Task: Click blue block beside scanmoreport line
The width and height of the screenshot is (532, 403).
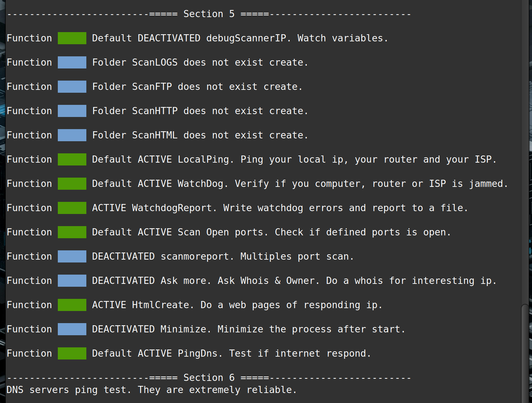Action: pos(72,256)
